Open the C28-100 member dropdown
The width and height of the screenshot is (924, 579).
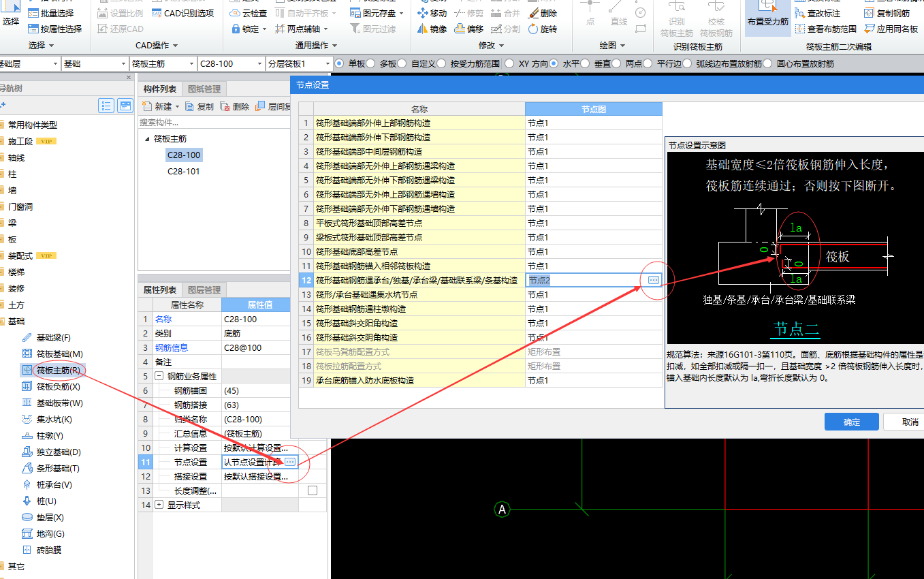tap(230, 63)
